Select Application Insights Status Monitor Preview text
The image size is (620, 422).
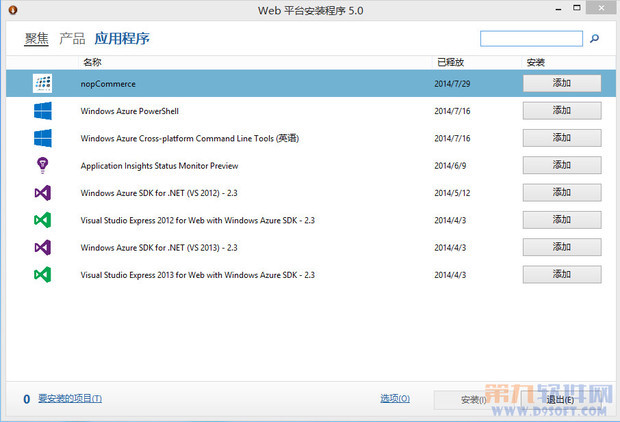click(x=159, y=166)
